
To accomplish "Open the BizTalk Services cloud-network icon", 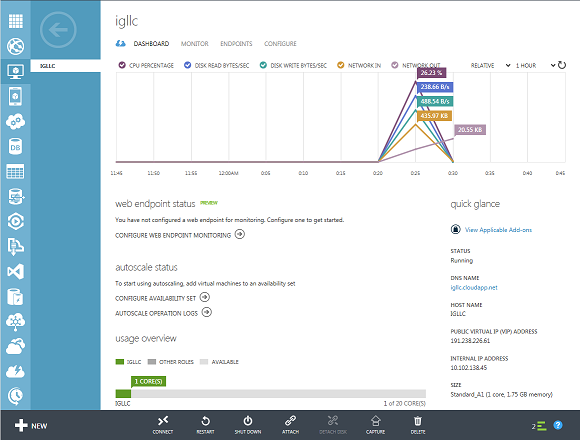I will click(16, 322).
